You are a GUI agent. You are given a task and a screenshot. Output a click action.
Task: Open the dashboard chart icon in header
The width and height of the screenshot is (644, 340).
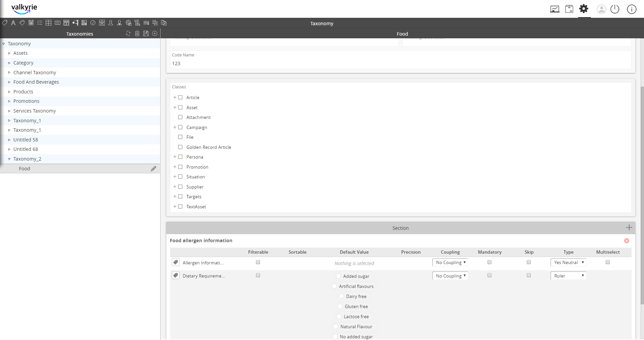[x=555, y=9]
